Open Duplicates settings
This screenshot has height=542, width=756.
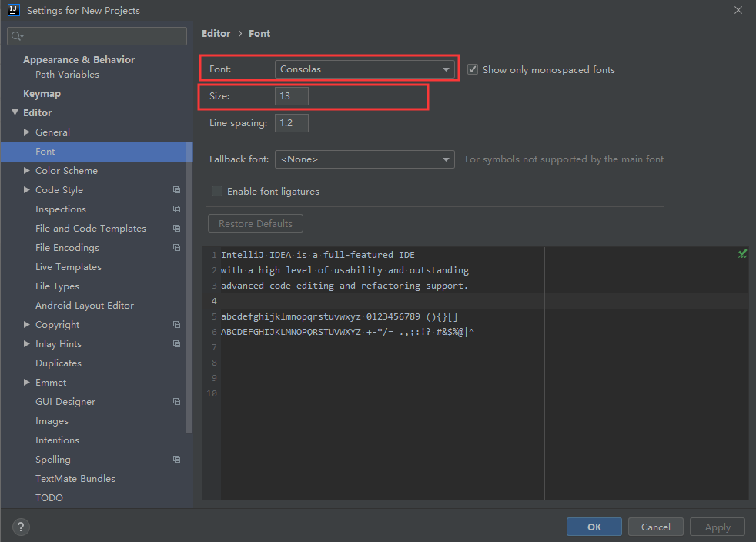click(x=59, y=363)
